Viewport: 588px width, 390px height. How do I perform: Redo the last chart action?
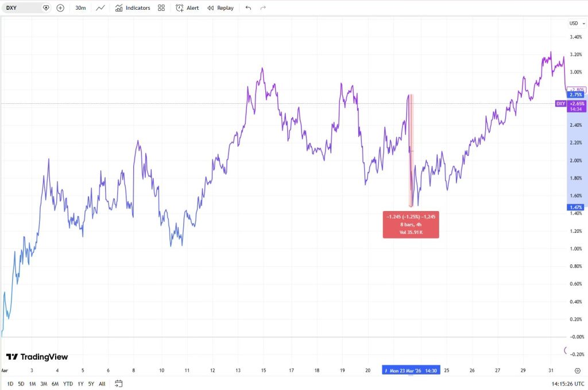263,8
